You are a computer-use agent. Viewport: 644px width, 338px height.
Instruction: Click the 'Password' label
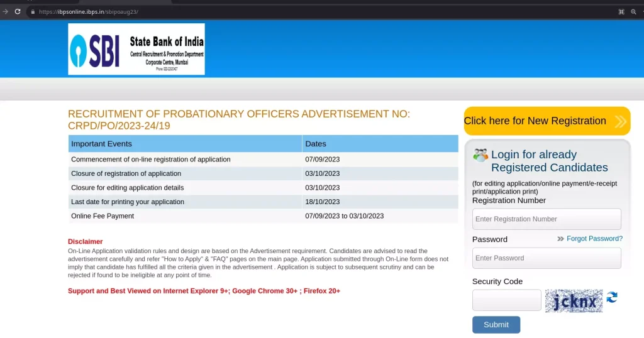pos(489,239)
